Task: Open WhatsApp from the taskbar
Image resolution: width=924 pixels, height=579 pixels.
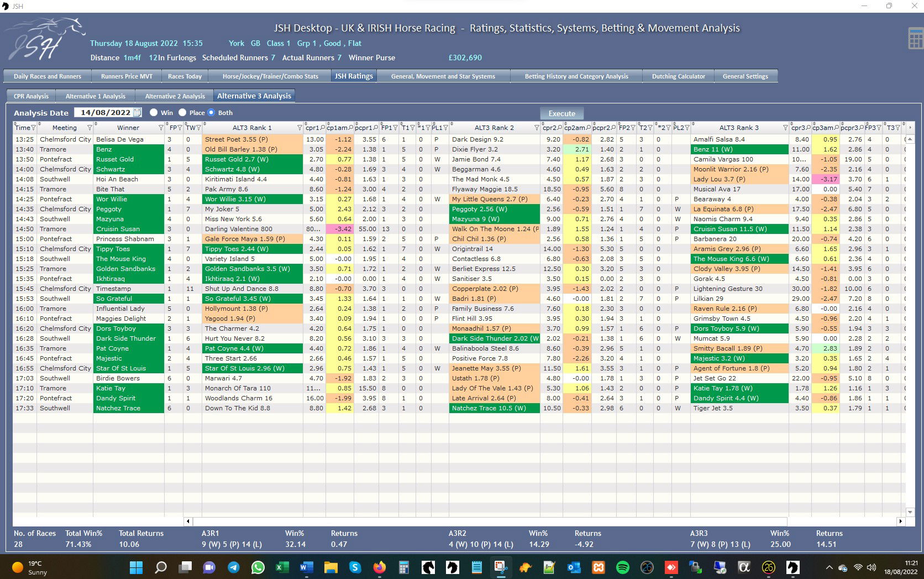Action: [258, 567]
